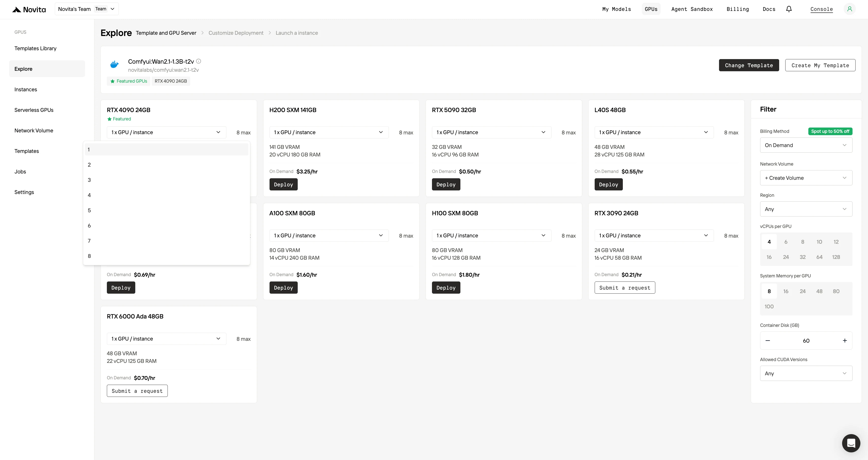This screenshot has height=460, width=868.
Task: Expand the H200 SXM GPU count dropdown
Action: 329,132
